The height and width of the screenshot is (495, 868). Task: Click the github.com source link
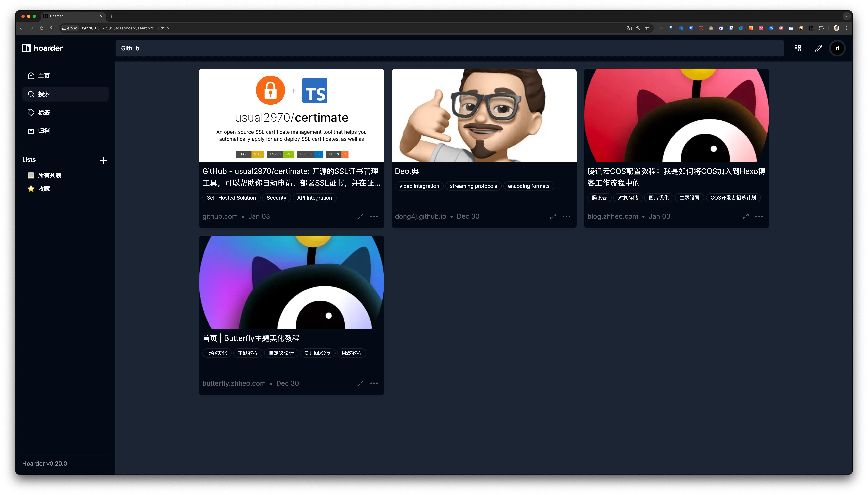pyautogui.click(x=220, y=216)
